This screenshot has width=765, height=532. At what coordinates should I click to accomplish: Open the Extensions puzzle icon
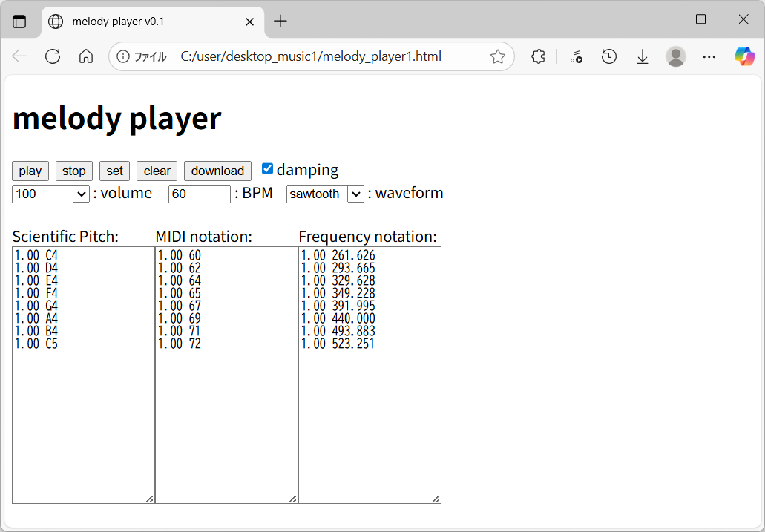539,56
